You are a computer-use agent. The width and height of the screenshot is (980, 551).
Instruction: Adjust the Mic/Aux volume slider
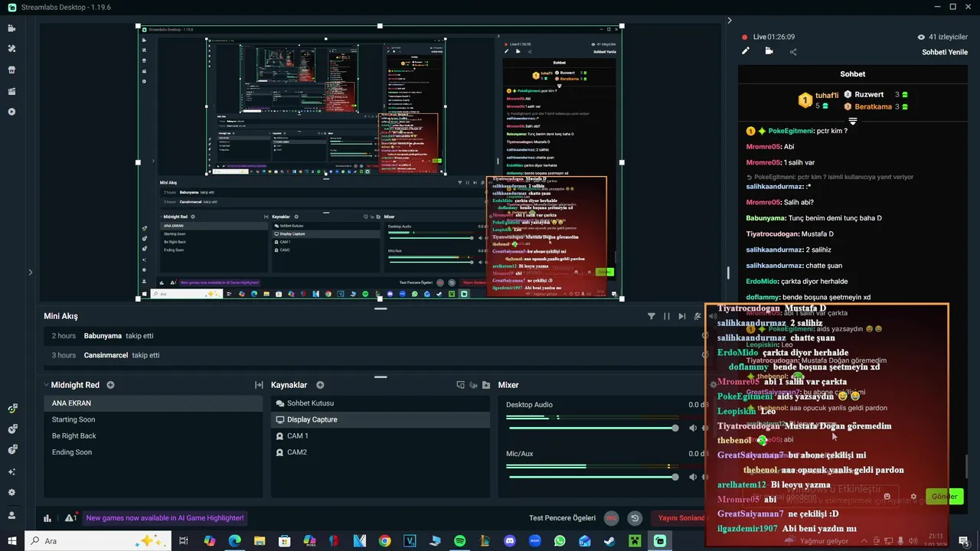click(x=593, y=477)
